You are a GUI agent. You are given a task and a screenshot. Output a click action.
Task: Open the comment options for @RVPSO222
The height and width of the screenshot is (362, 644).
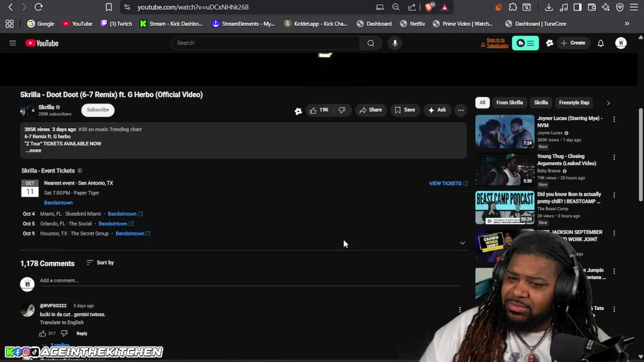tap(459, 310)
